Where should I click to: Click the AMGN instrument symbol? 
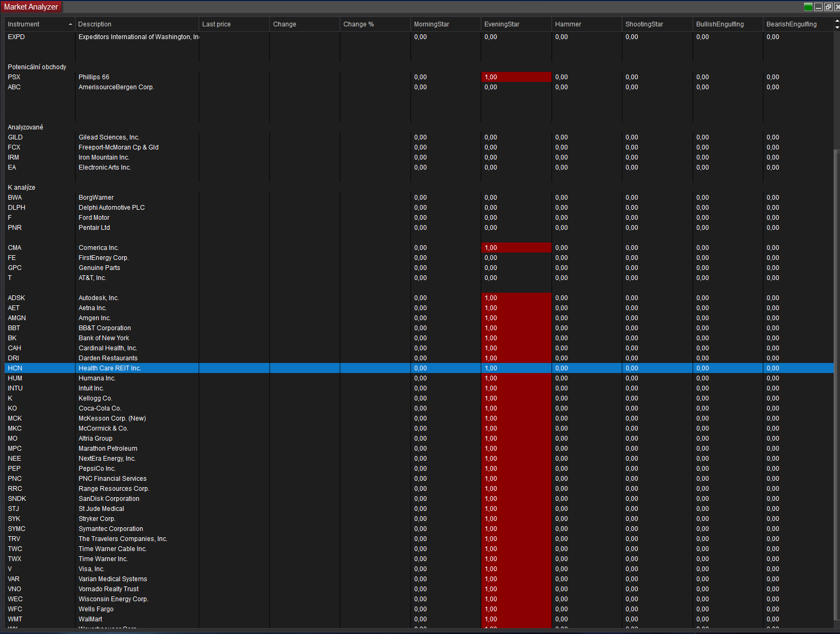pyautogui.click(x=17, y=318)
